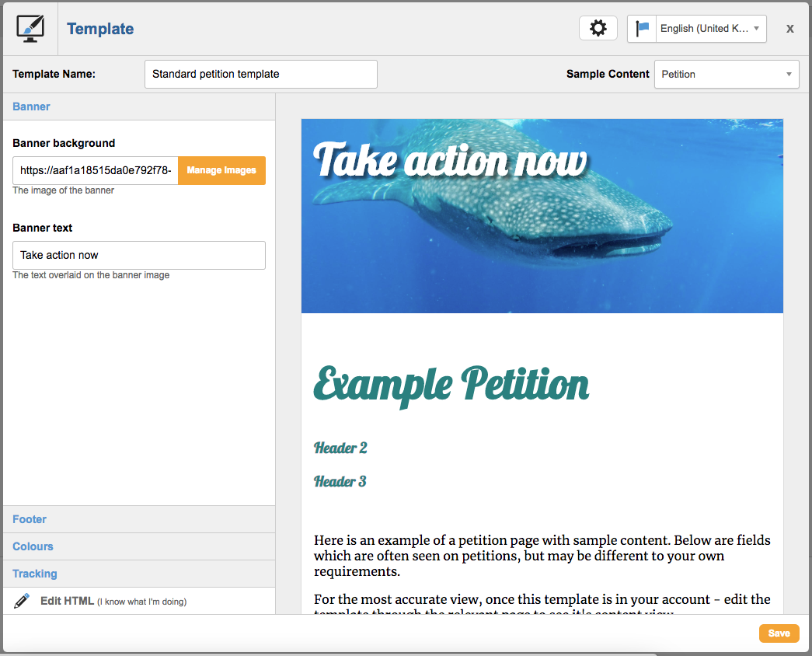Click the Example Petition heading in preview
This screenshot has width=812, height=656.
coord(451,385)
